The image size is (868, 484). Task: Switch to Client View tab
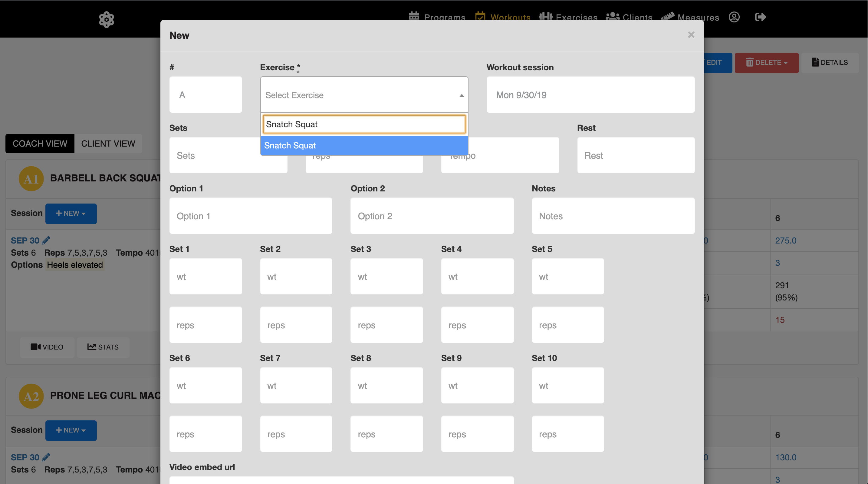coord(108,144)
